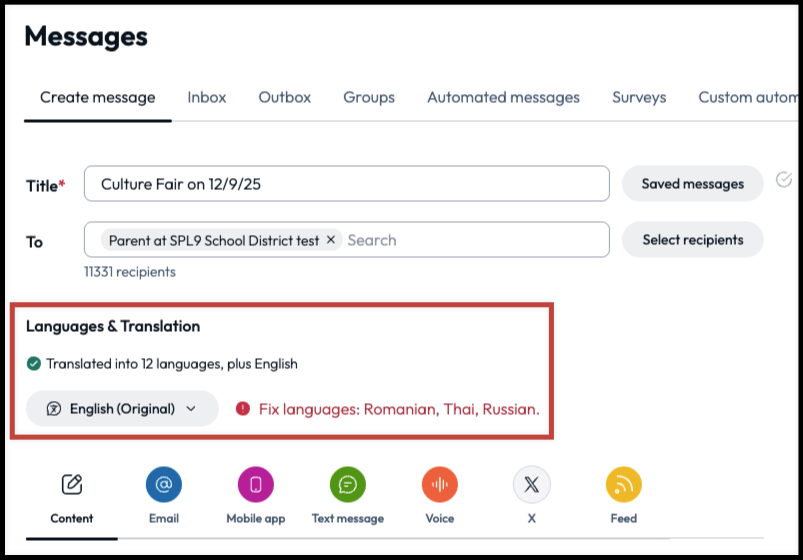Screen dimensions: 803x560
Task: Select the Feed channel icon
Action: coord(623,485)
